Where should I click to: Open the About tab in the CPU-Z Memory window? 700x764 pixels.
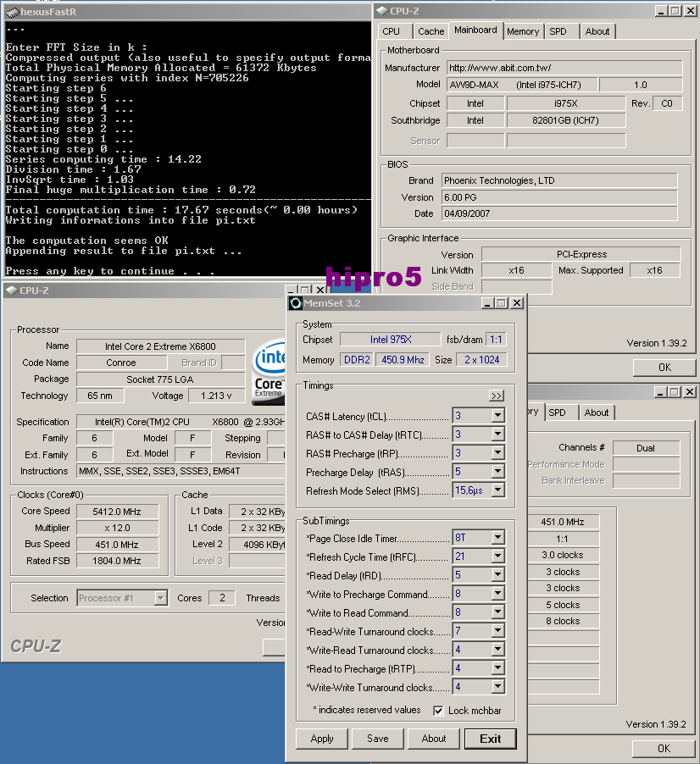pyautogui.click(x=596, y=412)
